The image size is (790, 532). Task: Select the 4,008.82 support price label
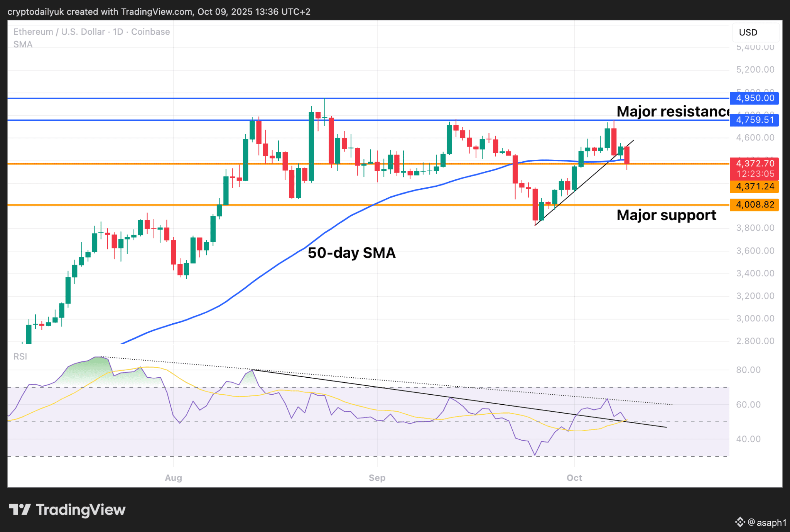coord(755,204)
